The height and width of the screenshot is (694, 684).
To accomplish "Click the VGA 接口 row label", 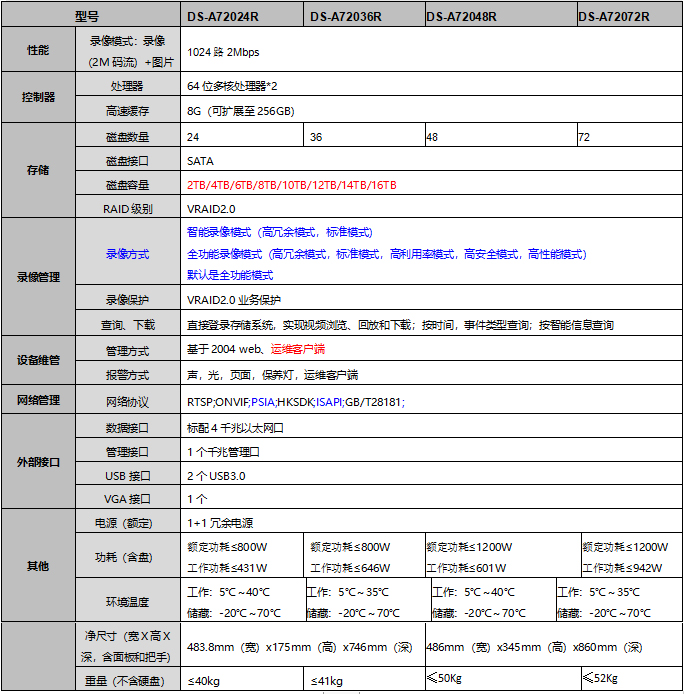I will (x=128, y=499).
